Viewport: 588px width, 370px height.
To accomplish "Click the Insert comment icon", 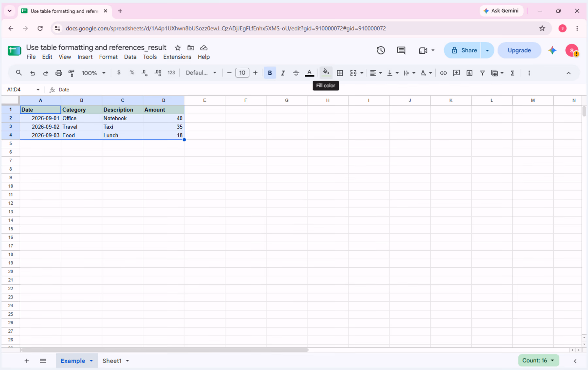I will click(456, 73).
